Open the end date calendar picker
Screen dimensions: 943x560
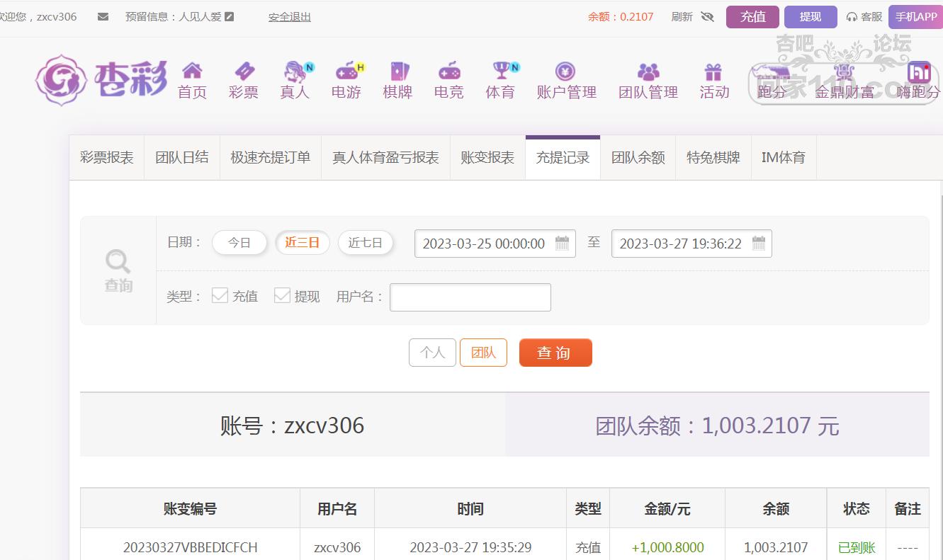point(758,244)
